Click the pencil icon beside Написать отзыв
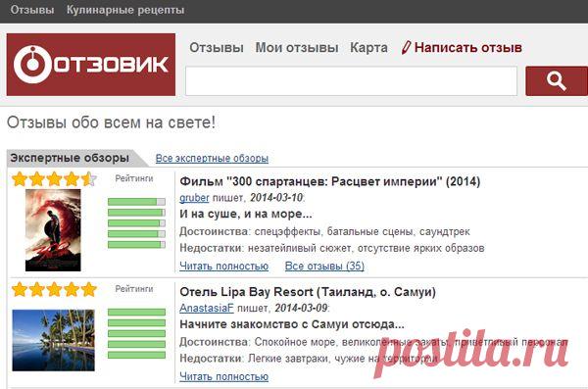This screenshot has height=389, width=588. click(406, 48)
